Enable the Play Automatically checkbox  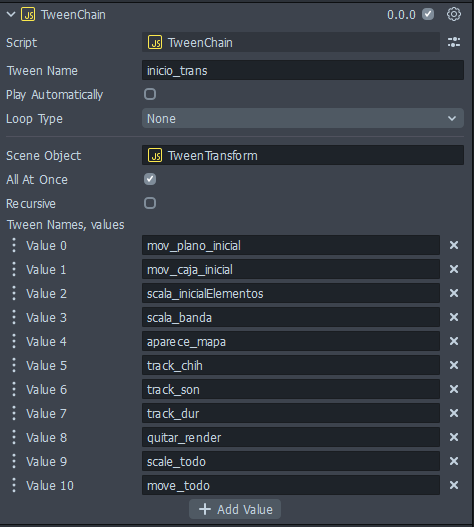[150, 94]
